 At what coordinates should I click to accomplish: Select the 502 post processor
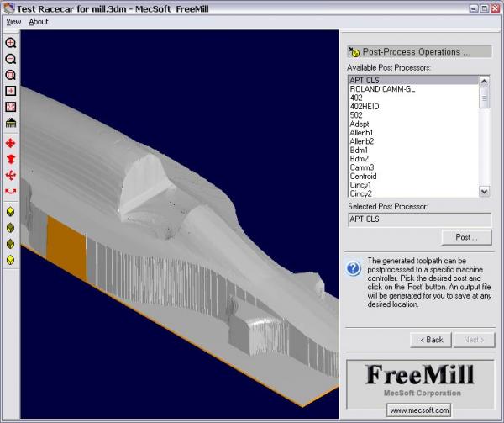pyautogui.click(x=413, y=115)
